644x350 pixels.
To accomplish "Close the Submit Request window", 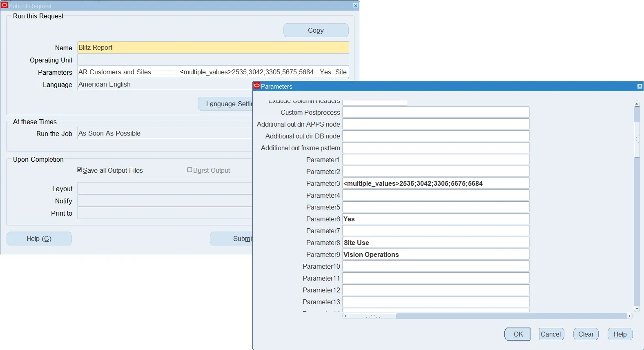I will coord(355,6).
